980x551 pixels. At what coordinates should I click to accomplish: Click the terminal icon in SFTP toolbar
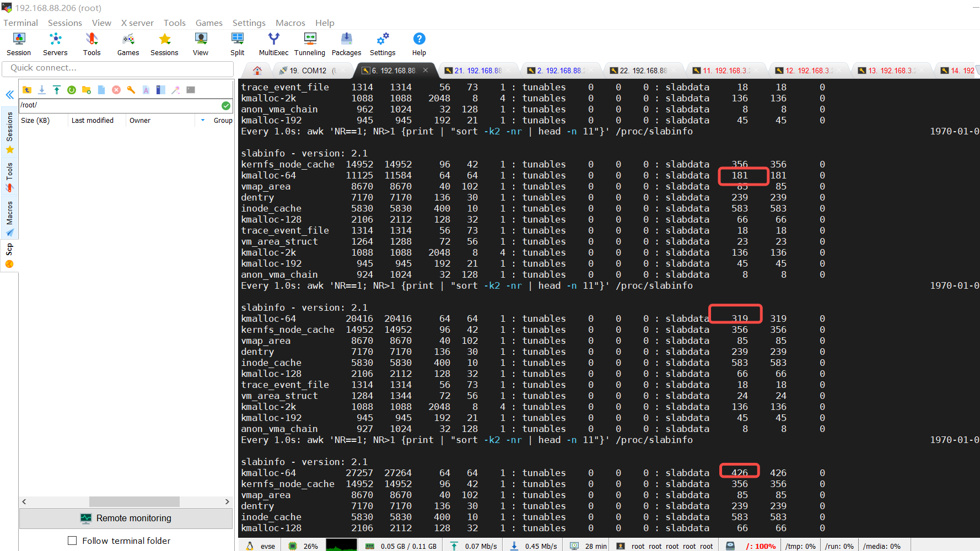(x=191, y=90)
